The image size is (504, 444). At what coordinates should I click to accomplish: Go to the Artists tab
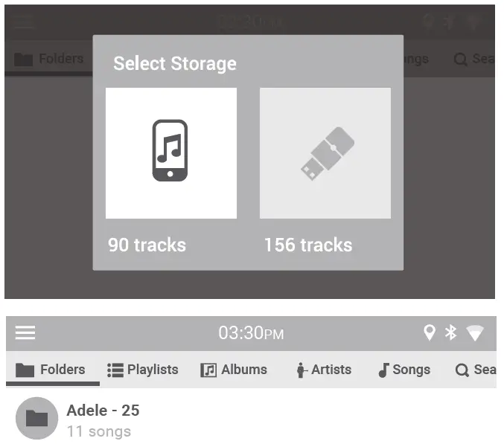pyautogui.click(x=323, y=370)
